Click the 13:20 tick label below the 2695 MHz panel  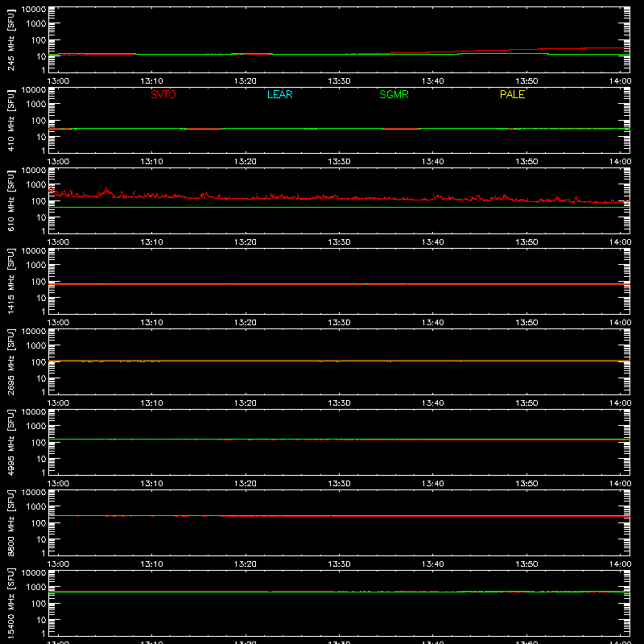(x=246, y=403)
